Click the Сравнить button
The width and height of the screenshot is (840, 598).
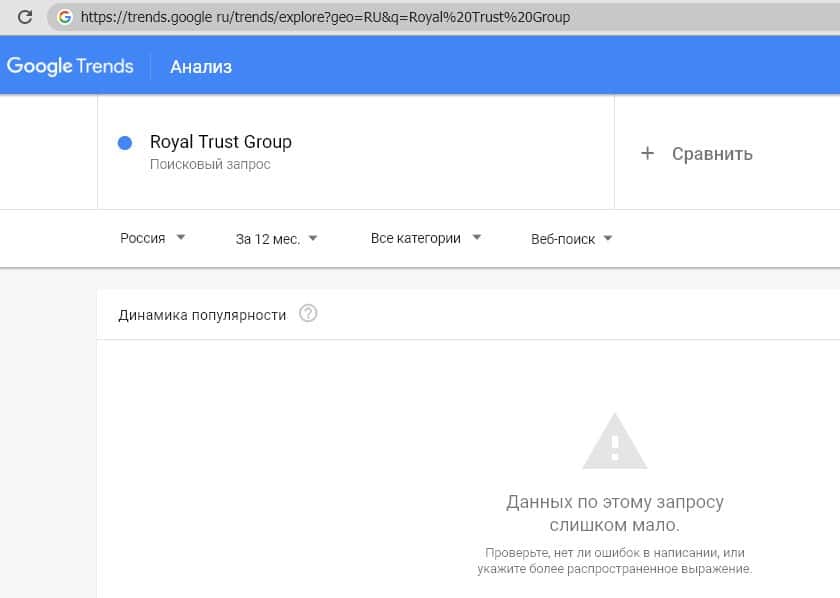click(712, 154)
